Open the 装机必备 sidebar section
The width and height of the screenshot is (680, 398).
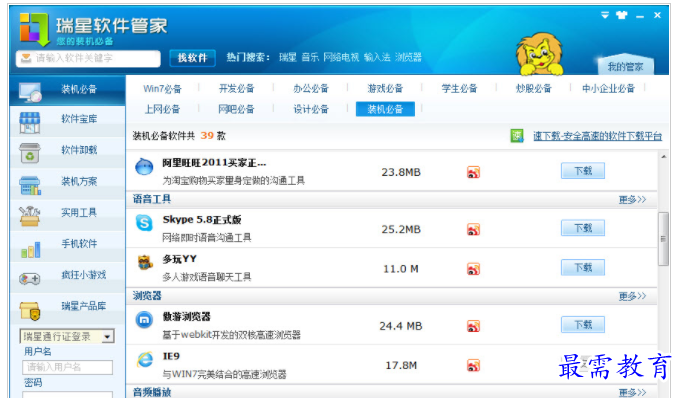(x=67, y=90)
